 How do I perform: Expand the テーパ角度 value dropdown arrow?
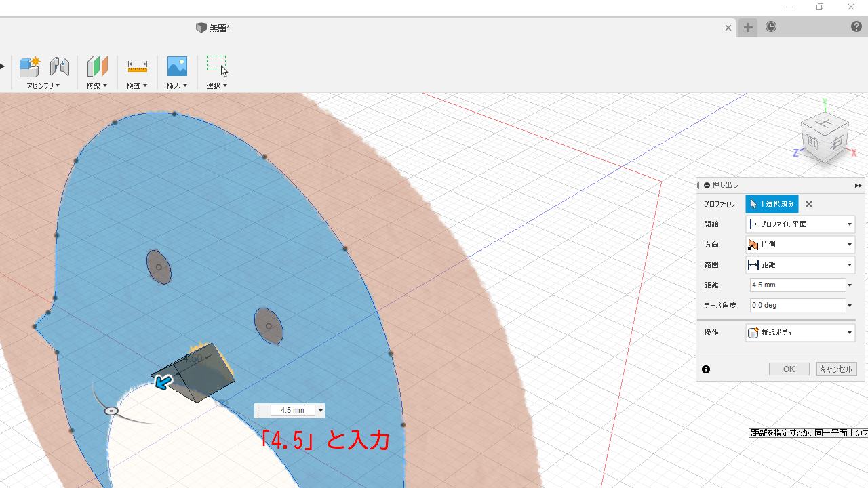850,306
